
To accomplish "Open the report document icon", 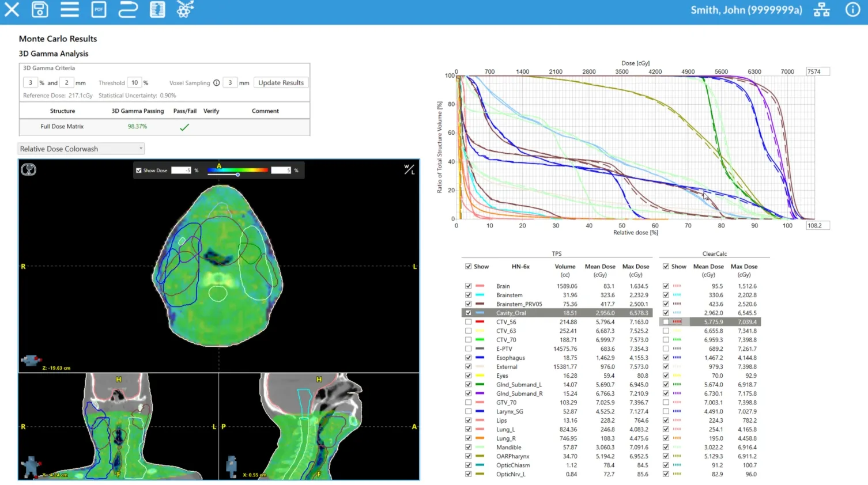I will click(157, 9).
